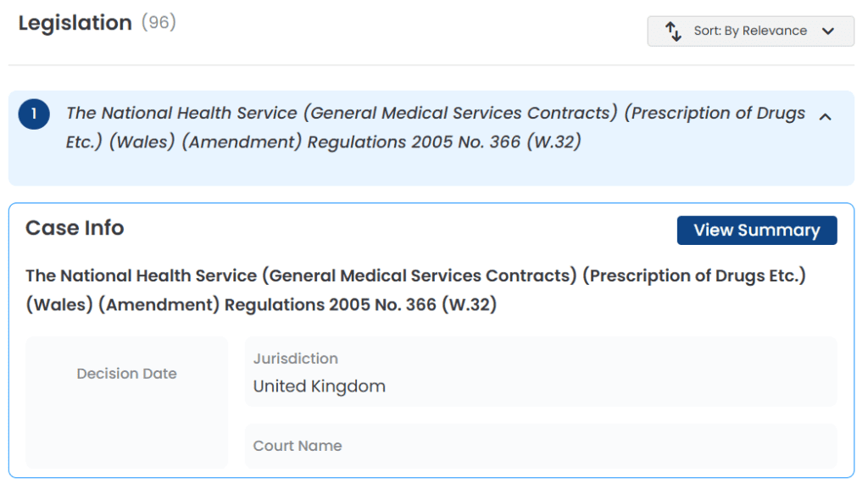Screen dimensions: 868x489
Task: Click the Case Info heading
Action: [75, 228]
